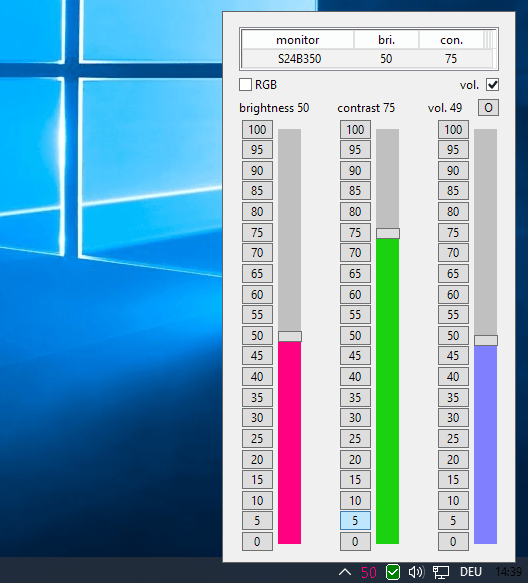Set contrast to 5 using highlighted button
Image resolution: width=528 pixels, height=583 pixels.
pos(355,521)
